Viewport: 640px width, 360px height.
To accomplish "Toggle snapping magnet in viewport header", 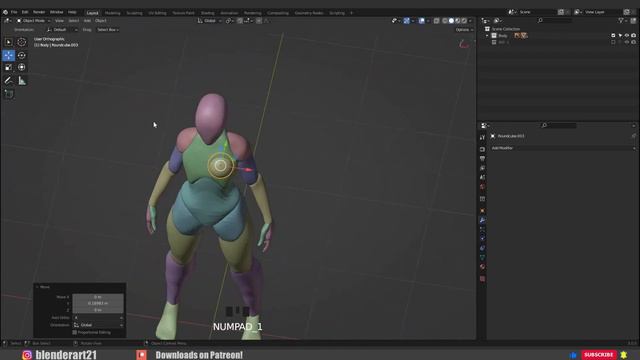I will [240, 20].
